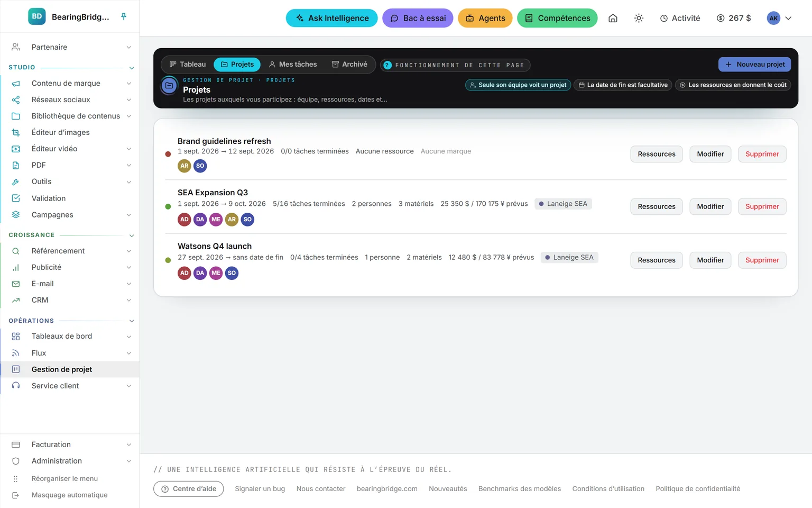
Task: Click the Facturation card icon
Action: pyautogui.click(x=16, y=444)
